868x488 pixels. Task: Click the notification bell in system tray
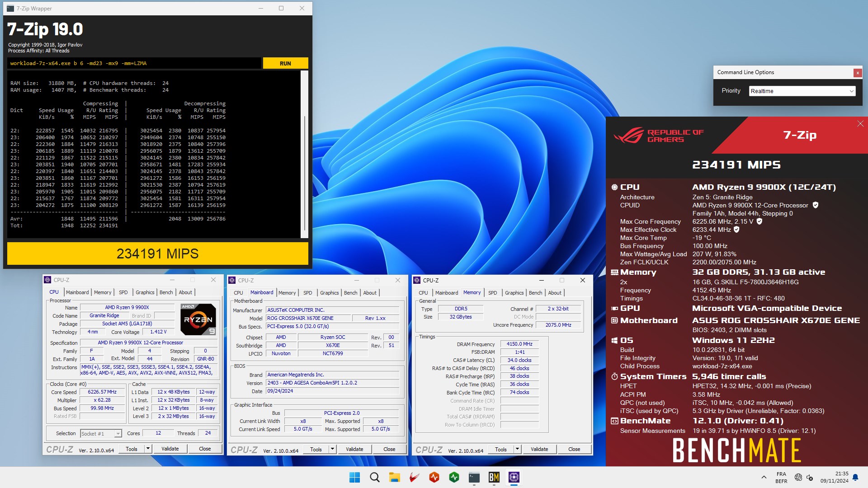point(855,477)
